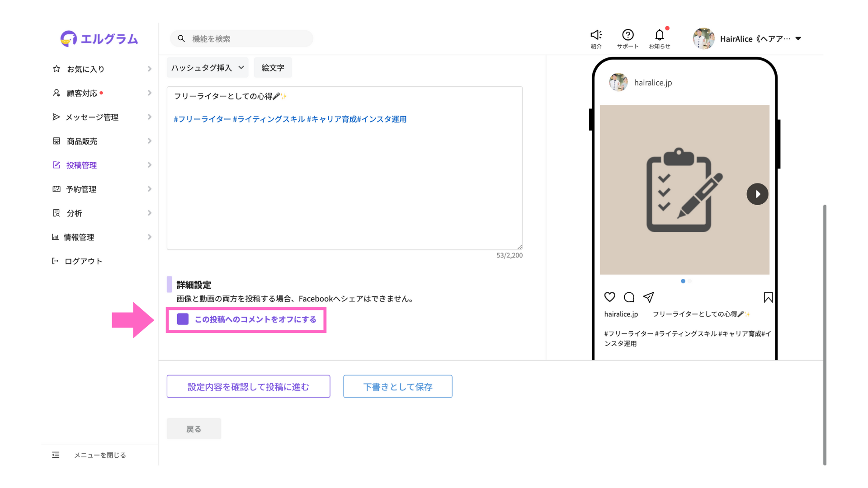Expand the メッセージ管理 chevron
868x488 pixels.
pos(150,117)
